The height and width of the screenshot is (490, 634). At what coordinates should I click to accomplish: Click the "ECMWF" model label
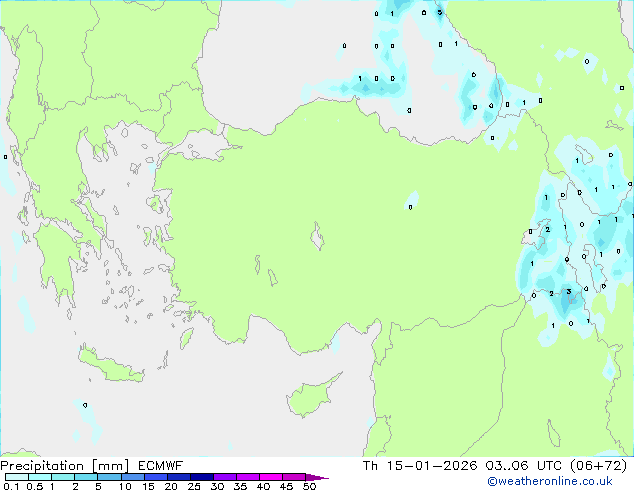[161, 466]
